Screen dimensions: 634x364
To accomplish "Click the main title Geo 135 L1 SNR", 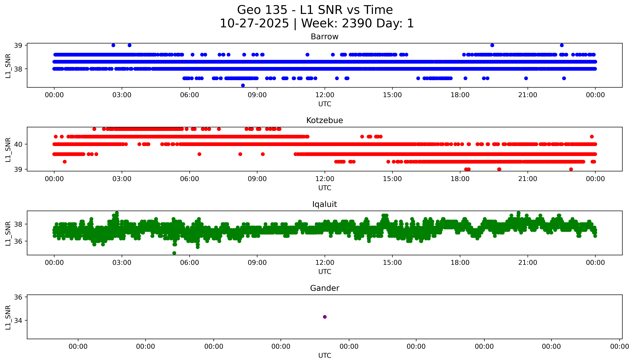I will [x=315, y=10].
